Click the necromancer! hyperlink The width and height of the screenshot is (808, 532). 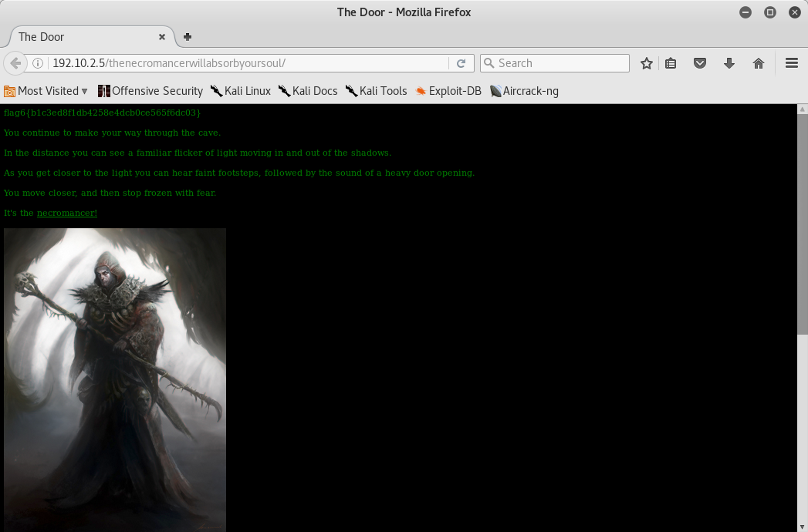[x=67, y=213]
